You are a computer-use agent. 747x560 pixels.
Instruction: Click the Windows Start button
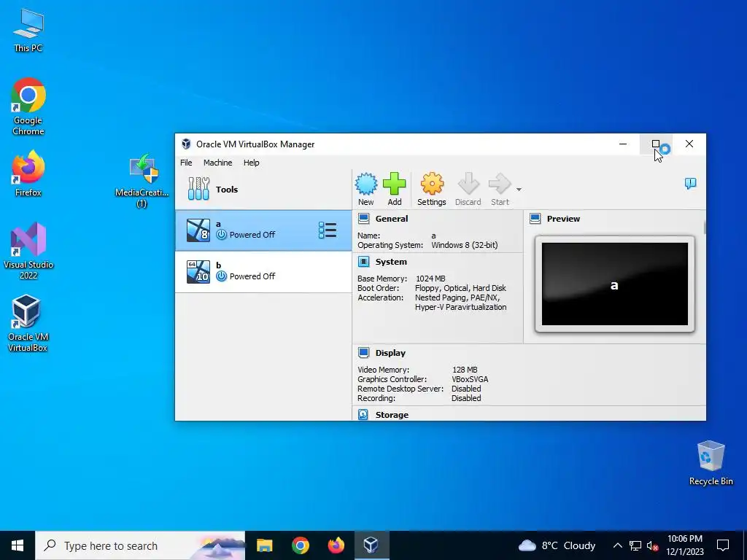pos(18,545)
